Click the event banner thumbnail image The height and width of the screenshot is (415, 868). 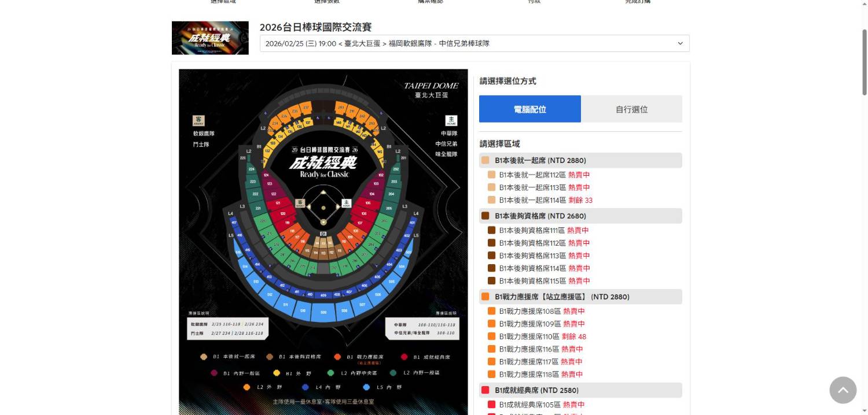tap(210, 38)
